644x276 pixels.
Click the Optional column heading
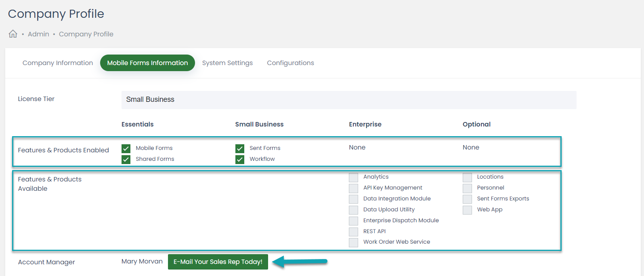(x=476, y=124)
